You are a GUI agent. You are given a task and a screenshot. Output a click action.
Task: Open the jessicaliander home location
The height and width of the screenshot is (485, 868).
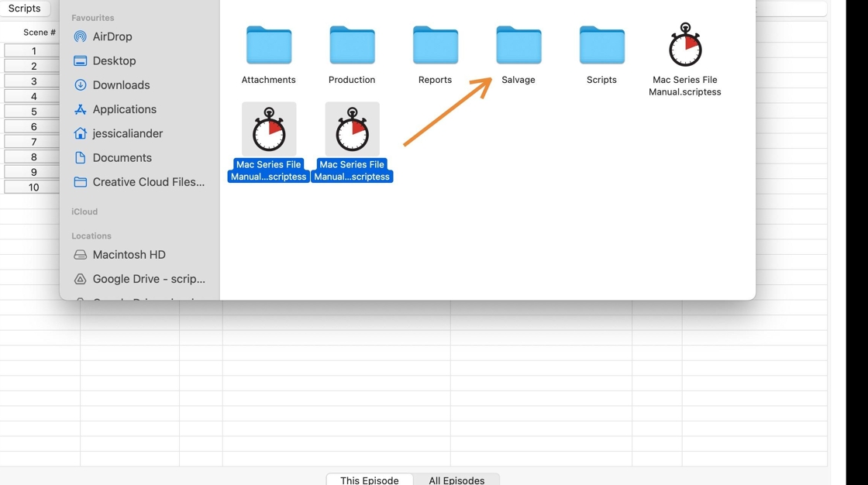(x=128, y=133)
